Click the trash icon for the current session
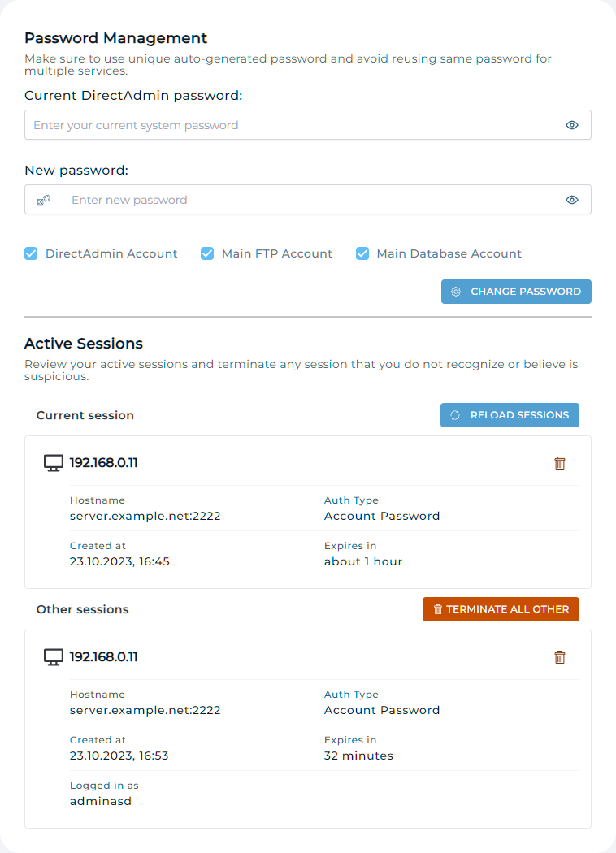The width and height of the screenshot is (616, 853). click(560, 462)
